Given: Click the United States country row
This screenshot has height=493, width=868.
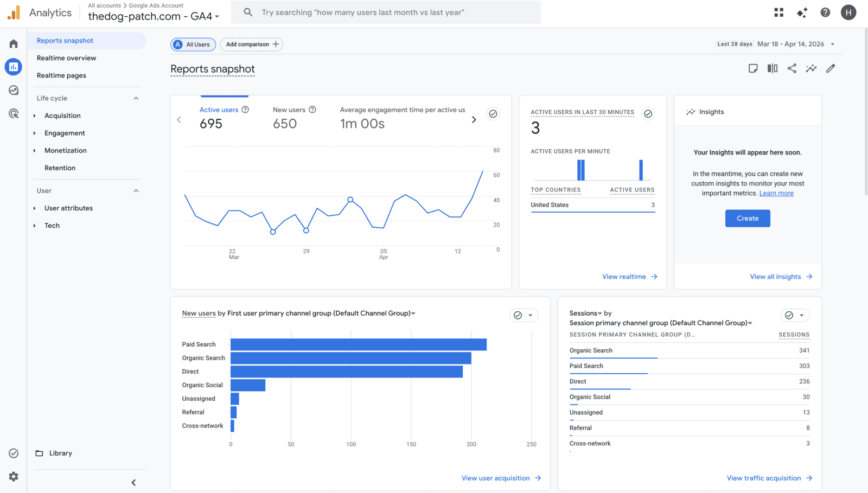Looking at the screenshot, I should [x=593, y=205].
